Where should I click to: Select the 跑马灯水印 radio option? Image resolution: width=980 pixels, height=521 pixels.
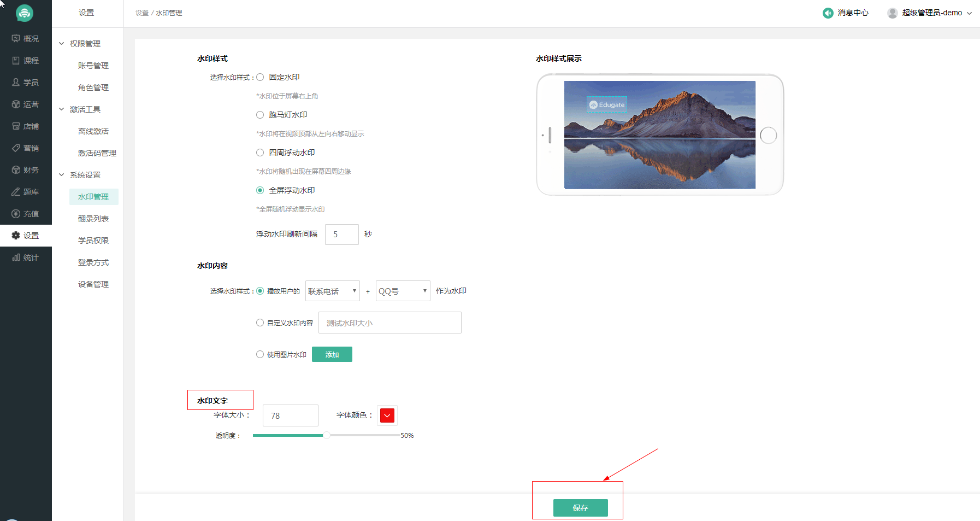(260, 115)
